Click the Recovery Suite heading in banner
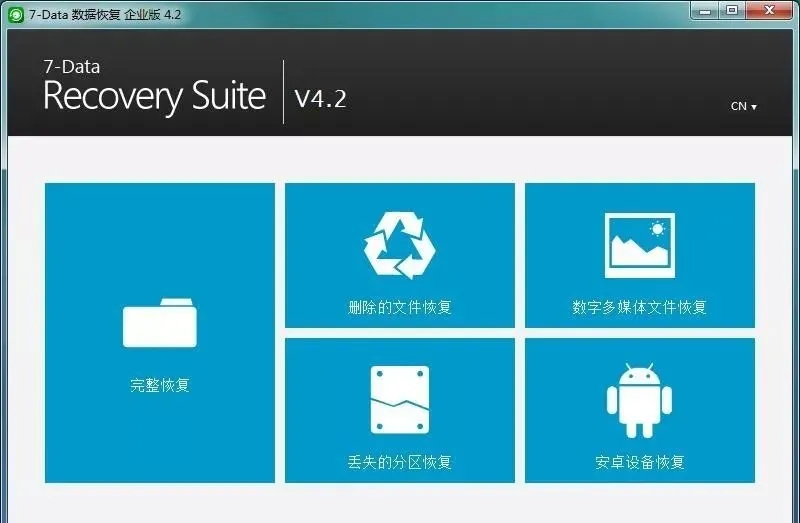This screenshot has width=800, height=523. click(x=155, y=97)
